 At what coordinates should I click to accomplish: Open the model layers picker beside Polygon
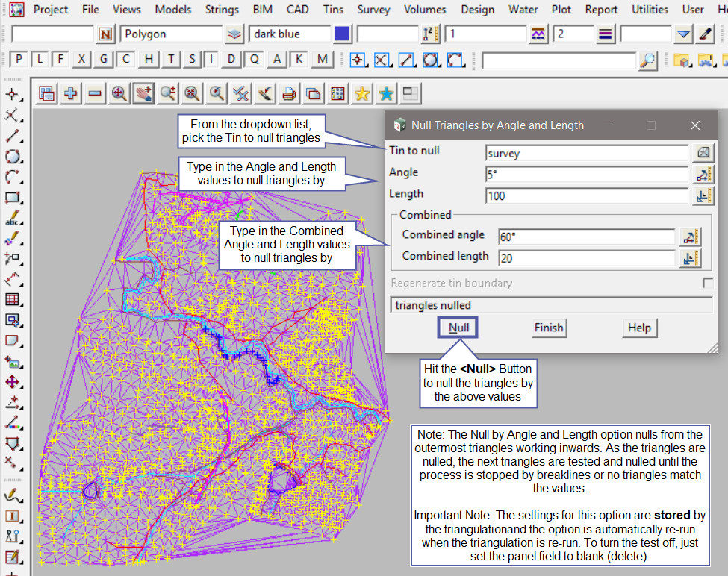point(234,34)
